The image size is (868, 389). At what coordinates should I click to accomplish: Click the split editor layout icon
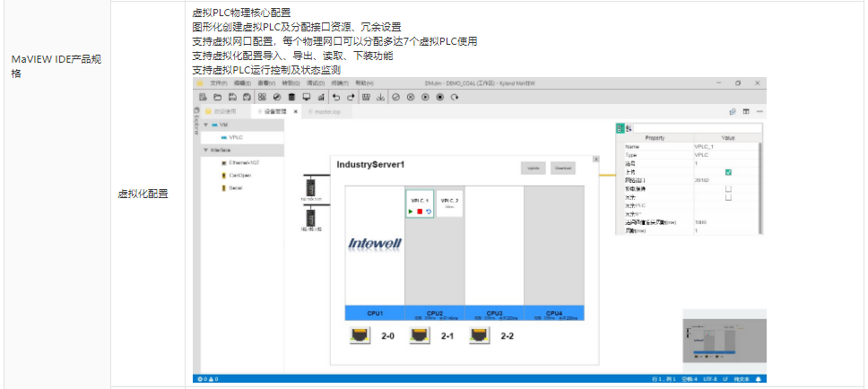[x=746, y=111]
